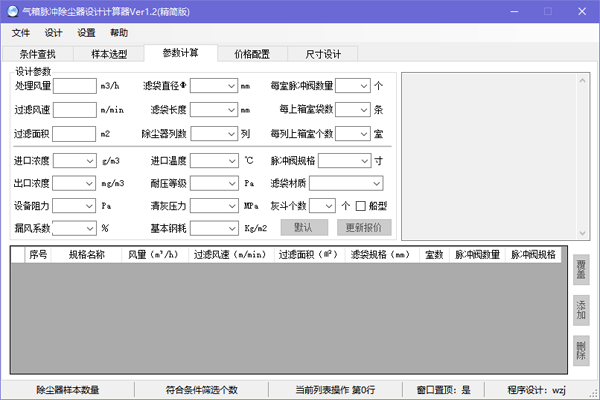Click the 删除 button
Viewport: 600px width, 400px height.
tap(581, 351)
